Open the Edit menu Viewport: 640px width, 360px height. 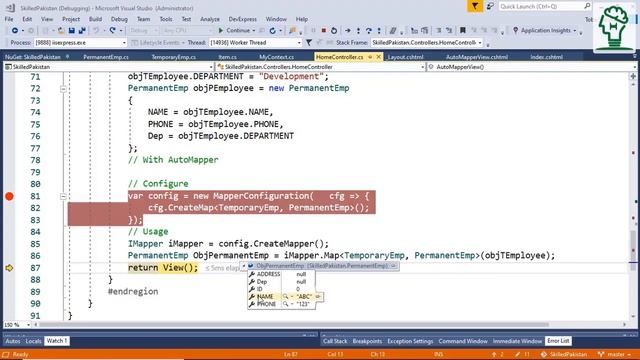click(27, 19)
